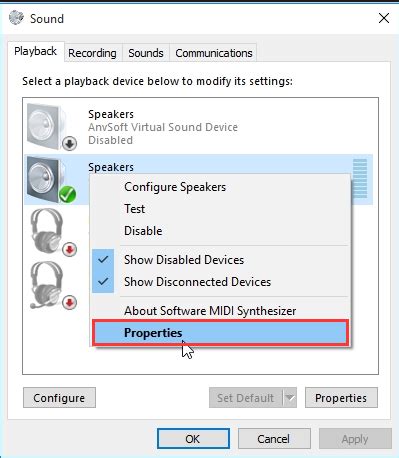Image resolution: width=399 pixels, height=458 pixels.
Task: Click the default Speakers icon with green checkmark
Action: pyautogui.click(x=51, y=180)
